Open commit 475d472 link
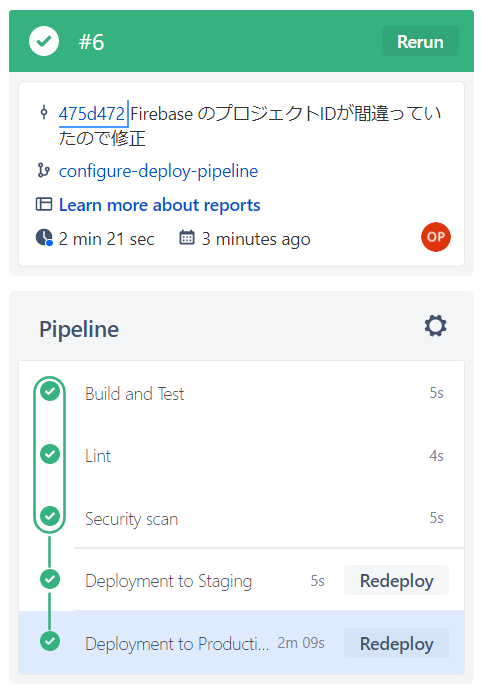The width and height of the screenshot is (482, 686). (92, 114)
